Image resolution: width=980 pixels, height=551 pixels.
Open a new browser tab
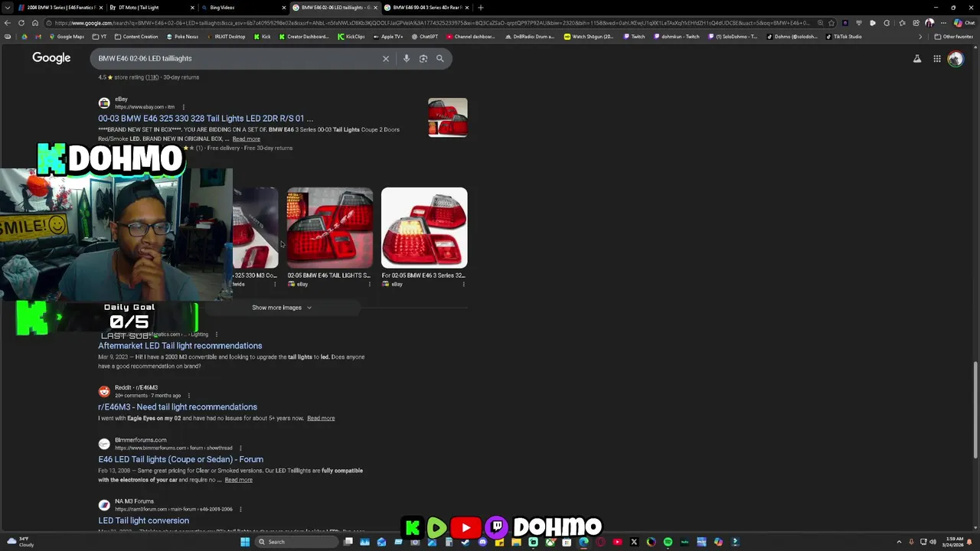[481, 8]
